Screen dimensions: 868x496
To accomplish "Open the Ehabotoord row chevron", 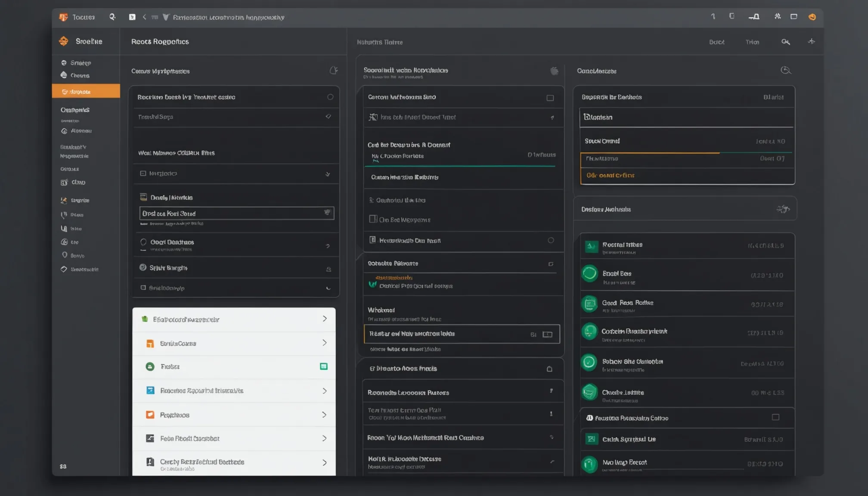I will [x=325, y=319].
